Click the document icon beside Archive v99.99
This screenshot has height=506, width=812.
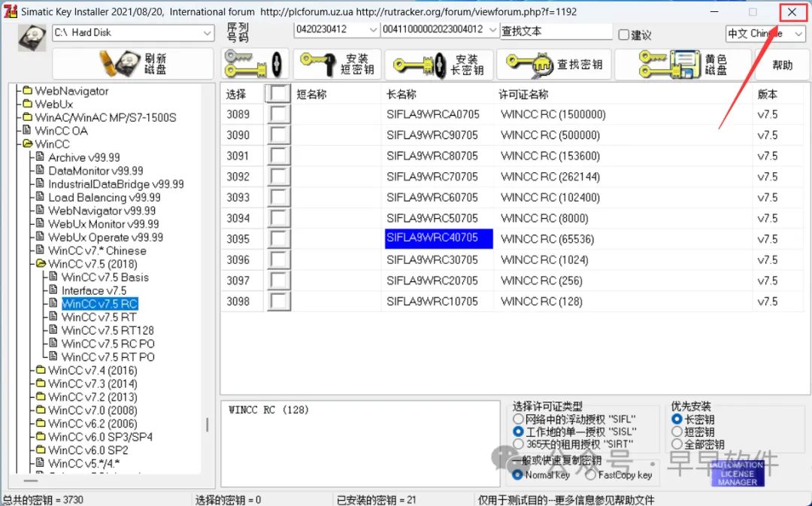41,157
